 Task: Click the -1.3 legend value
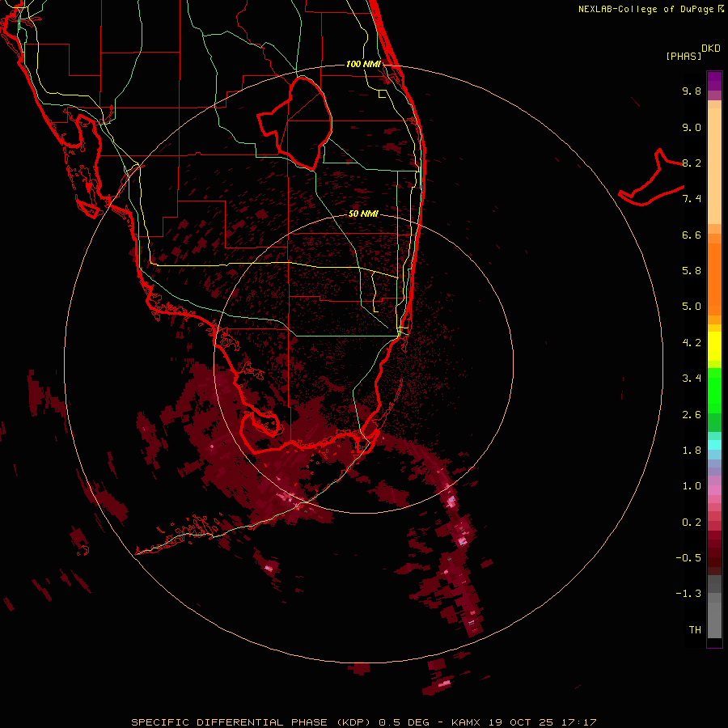688,594
